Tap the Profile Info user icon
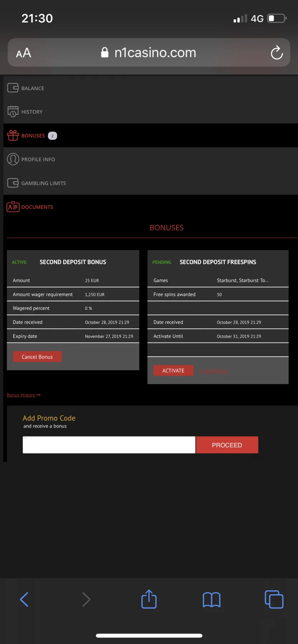 point(13,159)
